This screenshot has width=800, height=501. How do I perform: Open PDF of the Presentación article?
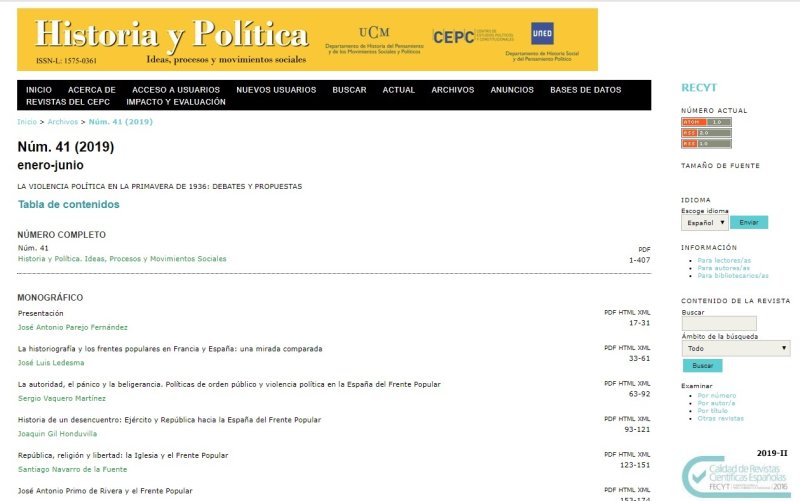[x=611, y=312]
